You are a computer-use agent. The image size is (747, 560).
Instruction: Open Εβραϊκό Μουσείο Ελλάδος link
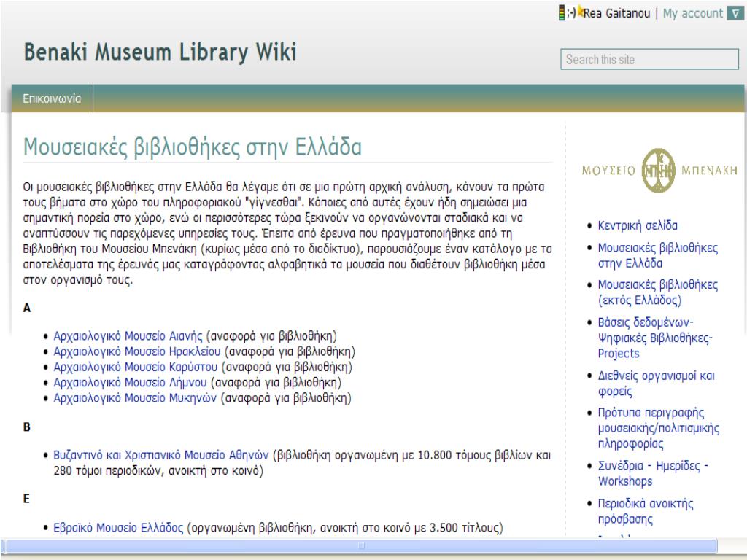[118, 528]
